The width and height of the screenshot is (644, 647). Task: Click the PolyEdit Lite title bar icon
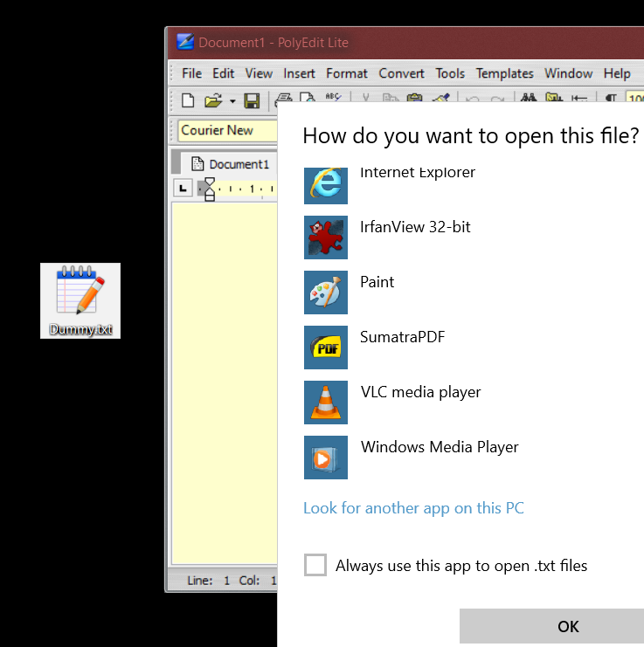pyautogui.click(x=185, y=42)
